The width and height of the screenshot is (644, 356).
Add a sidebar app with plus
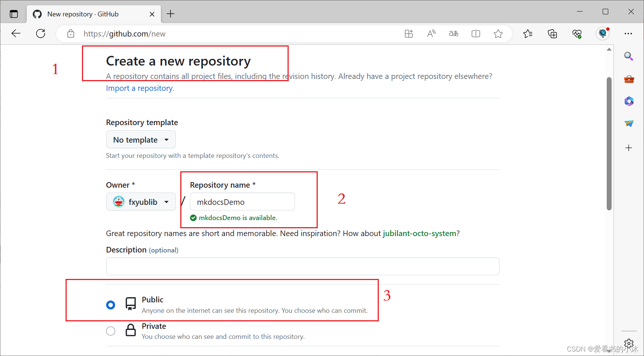pos(629,148)
